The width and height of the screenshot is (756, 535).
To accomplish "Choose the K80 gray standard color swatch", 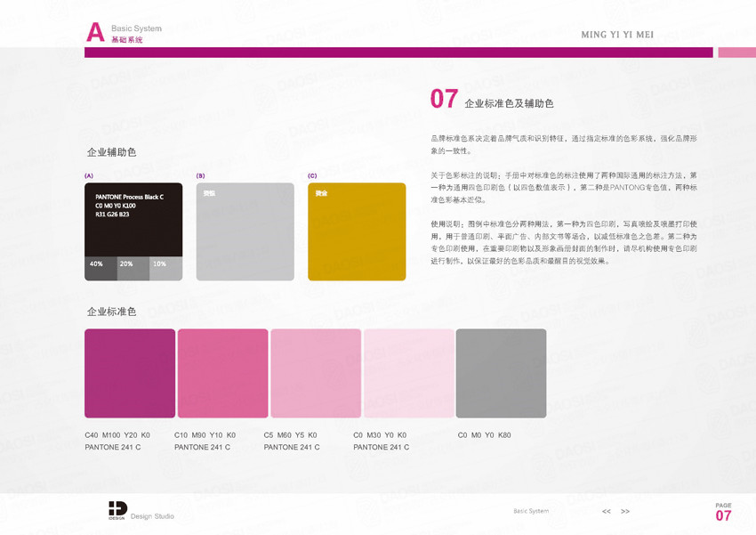I will click(x=501, y=373).
